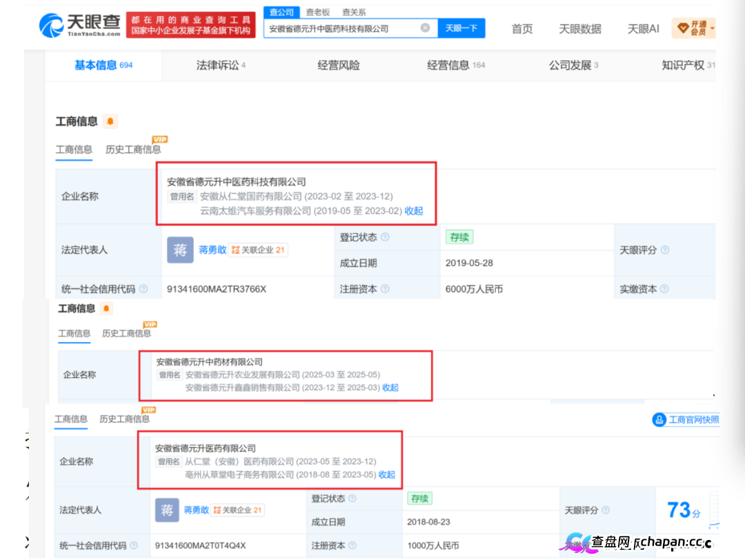Open the 法律诉讼 tab
745x560 pixels.
[221, 65]
